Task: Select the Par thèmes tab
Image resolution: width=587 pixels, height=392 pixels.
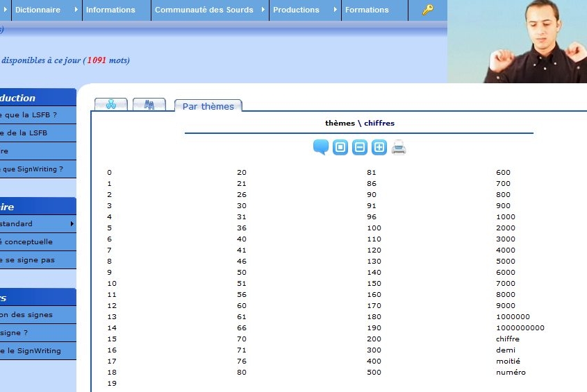Action: (208, 106)
